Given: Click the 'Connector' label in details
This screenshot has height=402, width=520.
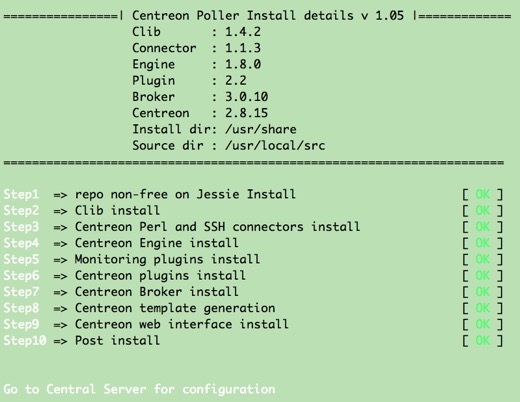Looking at the screenshot, I should [x=164, y=48].
